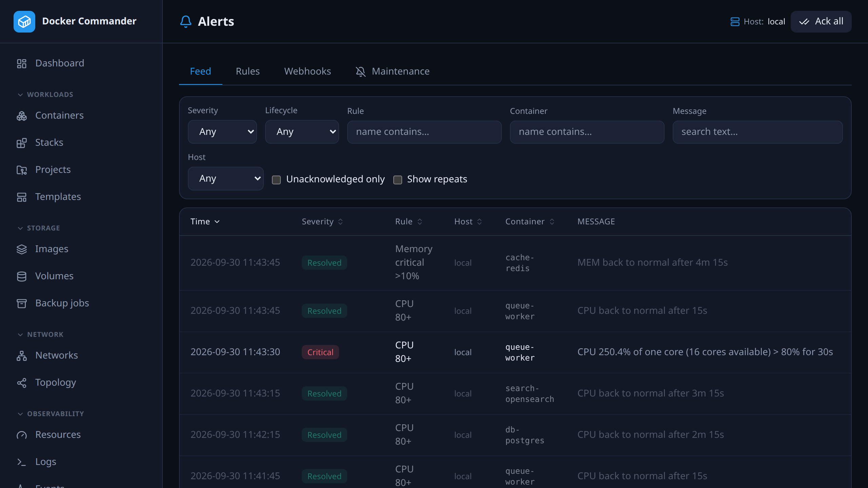Enable the Show repeats checkbox
The height and width of the screenshot is (488, 868).
point(398,180)
